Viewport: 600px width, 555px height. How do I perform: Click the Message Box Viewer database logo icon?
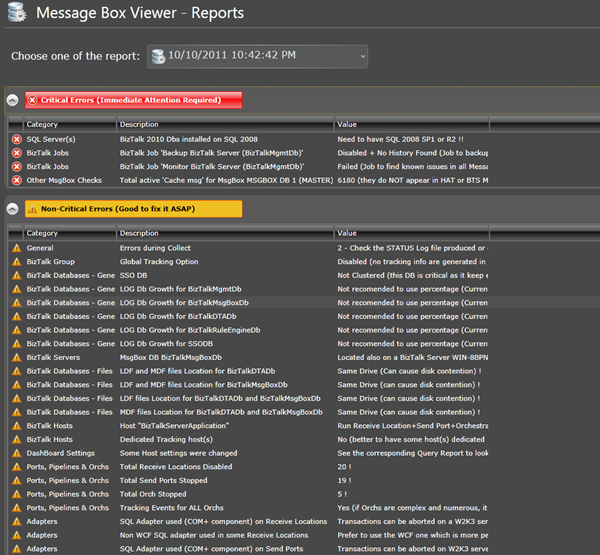pos(17,14)
